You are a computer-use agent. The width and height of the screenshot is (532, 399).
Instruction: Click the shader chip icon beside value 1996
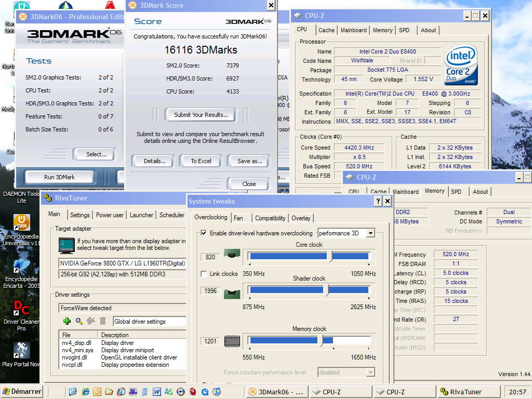point(232,294)
